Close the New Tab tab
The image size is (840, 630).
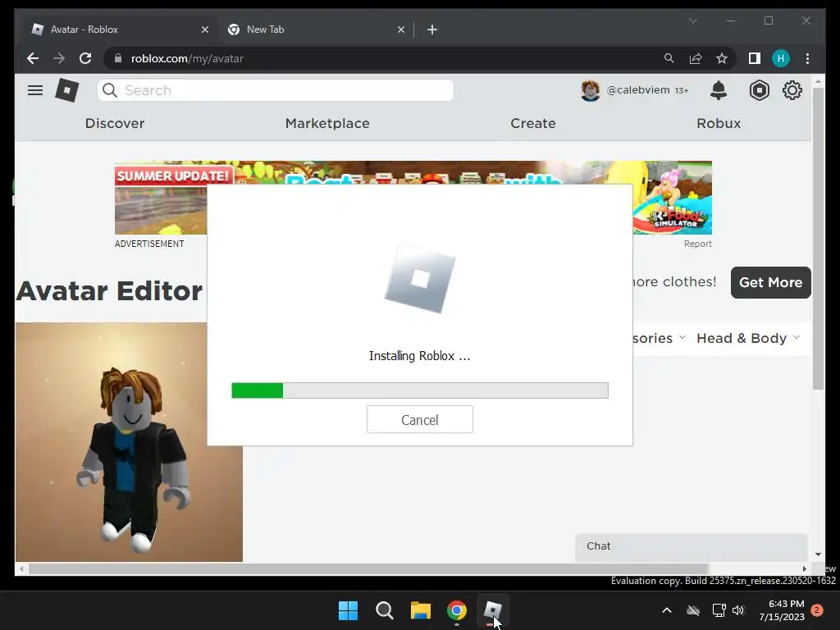400,30
